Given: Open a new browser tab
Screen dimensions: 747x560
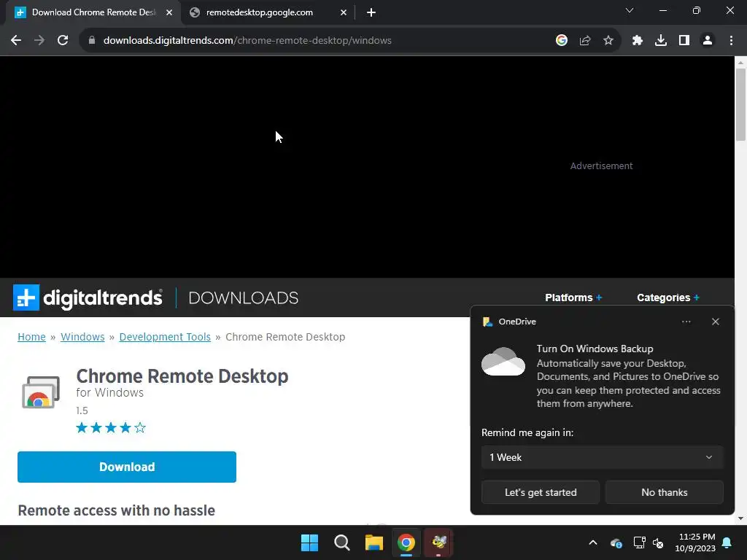Looking at the screenshot, I should coord(371,13).
